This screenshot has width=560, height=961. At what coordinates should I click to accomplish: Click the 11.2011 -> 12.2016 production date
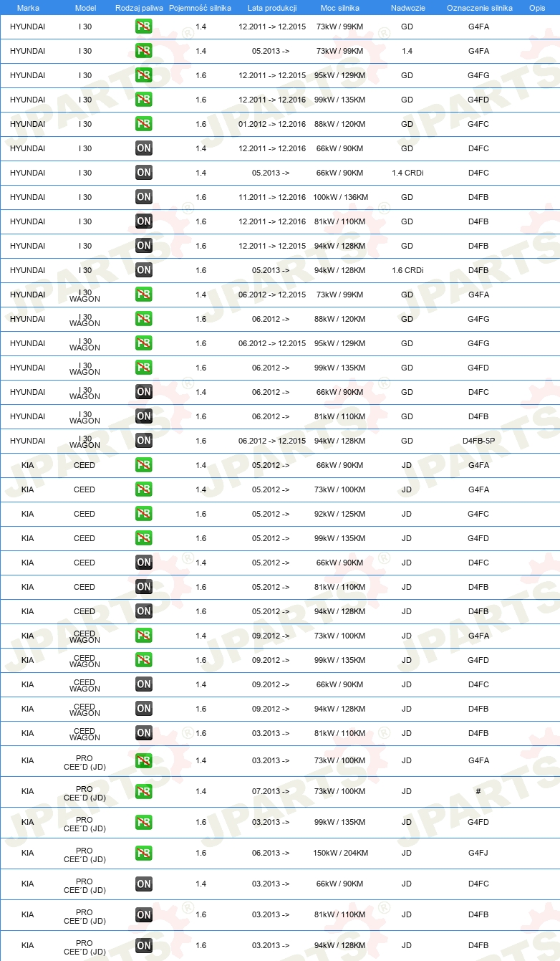click(x=272, y=197)
